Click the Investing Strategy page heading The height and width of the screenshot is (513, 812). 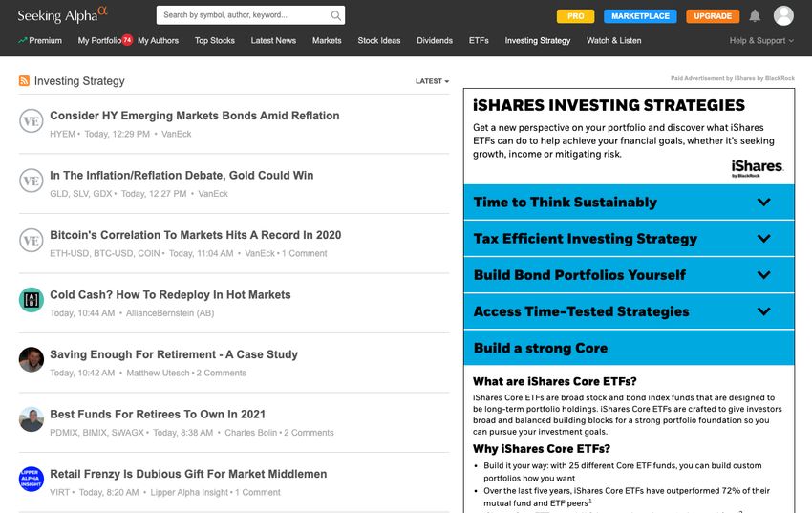coord(79,81)
